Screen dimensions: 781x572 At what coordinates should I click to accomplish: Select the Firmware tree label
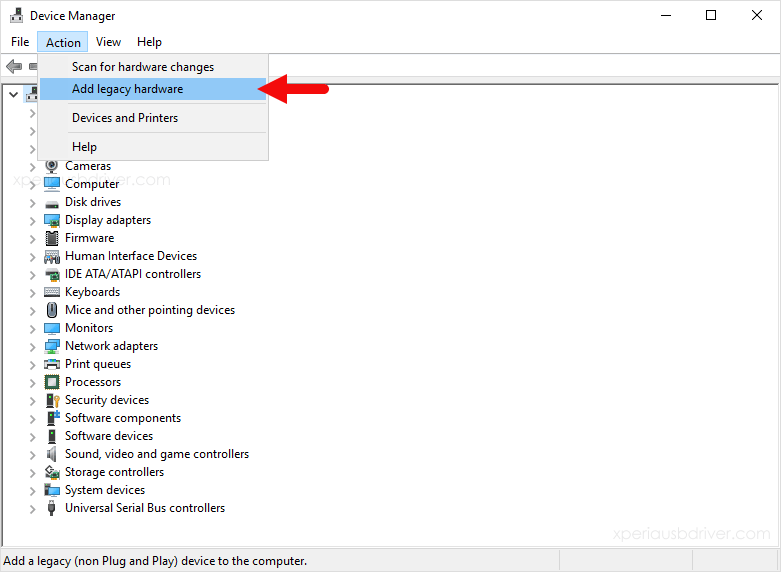click(90, 238)
